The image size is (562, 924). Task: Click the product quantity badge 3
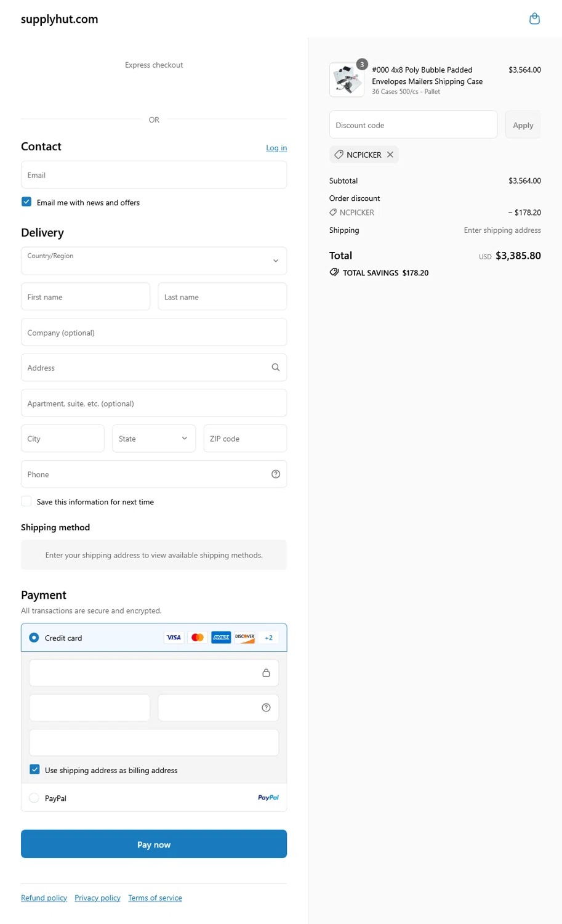[x=362, y=64]
